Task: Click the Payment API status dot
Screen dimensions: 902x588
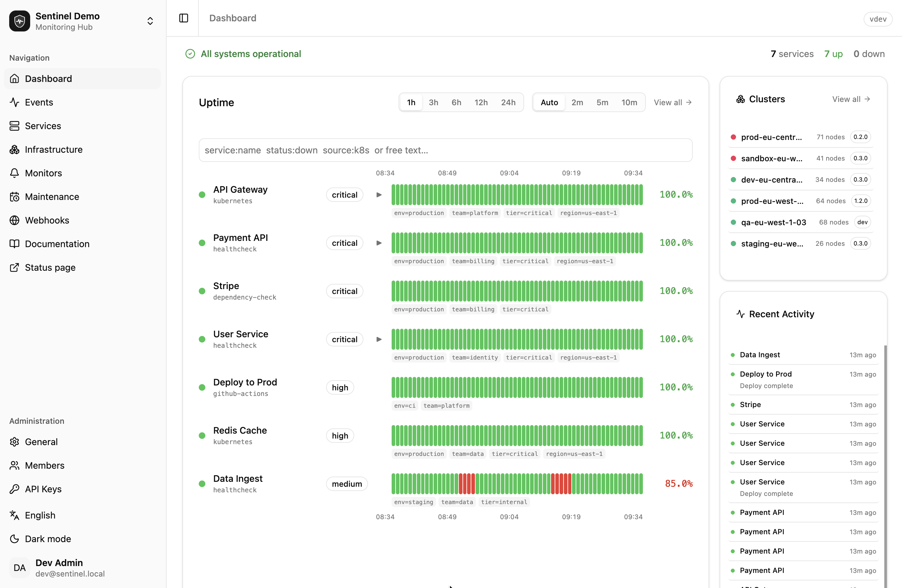Action: [202, 243]
